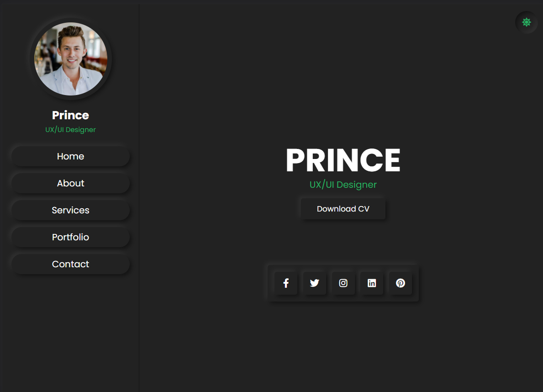The image size is (543, 392).
Task: Open the LinkedIn icon link
Action: coord(372,283)
